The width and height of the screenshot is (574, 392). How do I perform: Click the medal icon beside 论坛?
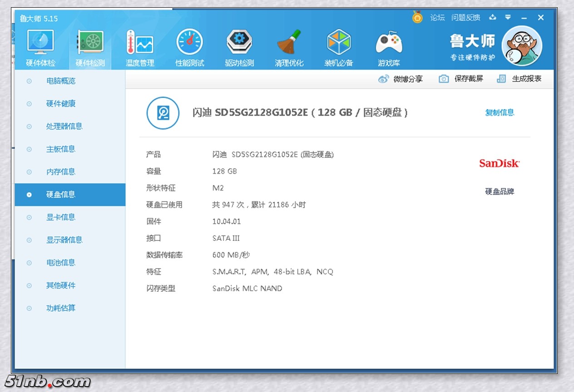click(417, 17)
